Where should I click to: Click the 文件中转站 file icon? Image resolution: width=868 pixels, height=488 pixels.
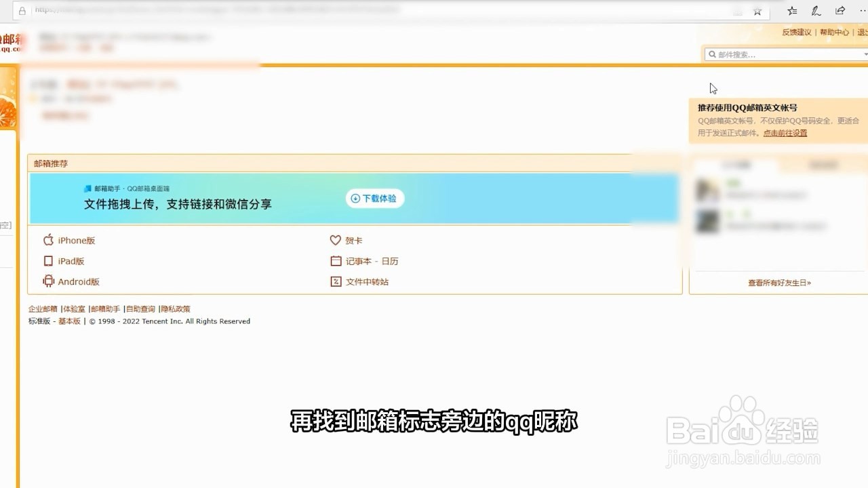336,281
